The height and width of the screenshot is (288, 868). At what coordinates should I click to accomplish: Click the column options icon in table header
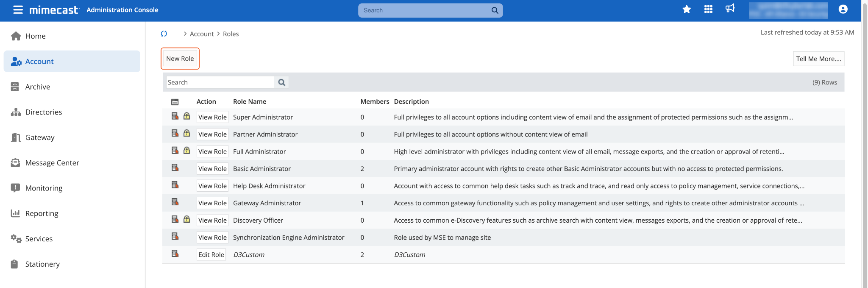pyautogui.click(x=175, y=102)
